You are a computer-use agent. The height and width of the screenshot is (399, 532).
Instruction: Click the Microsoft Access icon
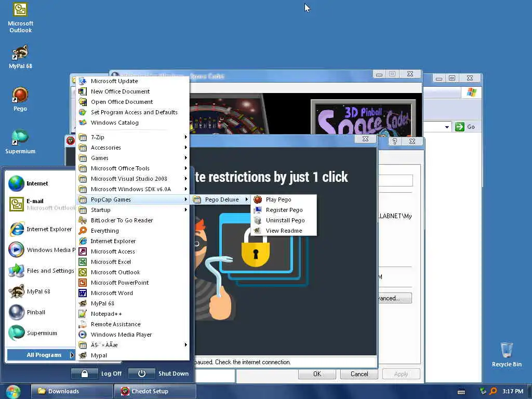(83, 251)
